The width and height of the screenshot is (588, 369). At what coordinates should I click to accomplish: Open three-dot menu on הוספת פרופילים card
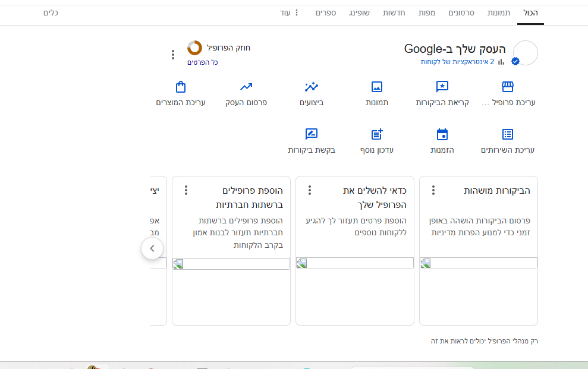(186, 190)
